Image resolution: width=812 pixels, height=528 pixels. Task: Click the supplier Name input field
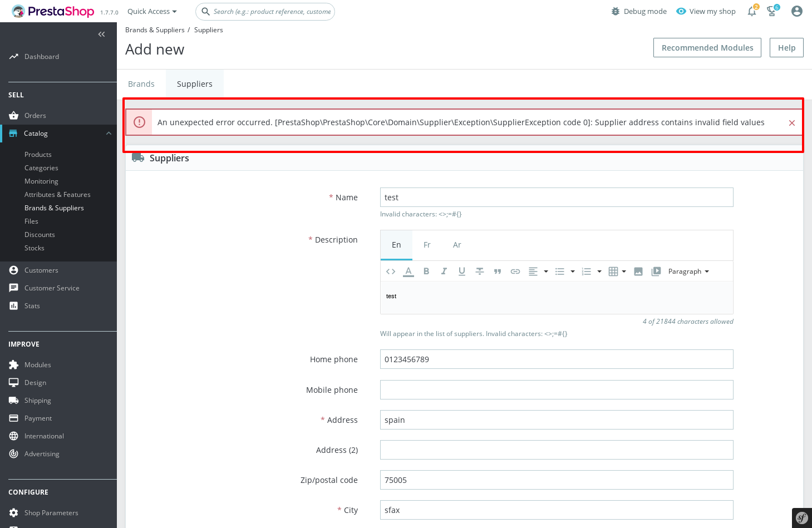pos(557,198)
